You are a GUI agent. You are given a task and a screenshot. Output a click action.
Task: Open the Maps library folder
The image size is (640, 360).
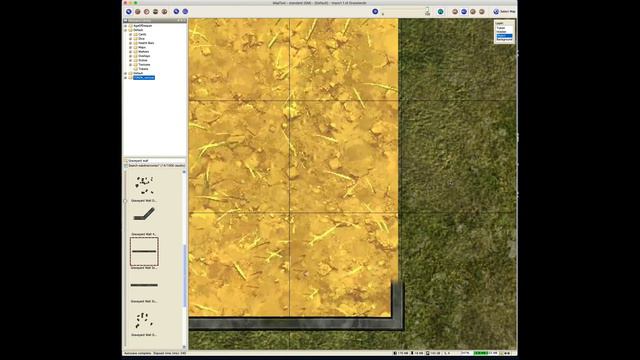coord(142,47)
